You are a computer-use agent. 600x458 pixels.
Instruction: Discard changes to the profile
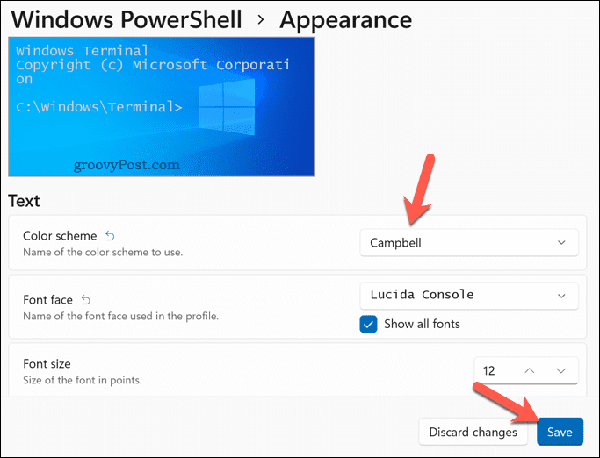click(473, 432)
